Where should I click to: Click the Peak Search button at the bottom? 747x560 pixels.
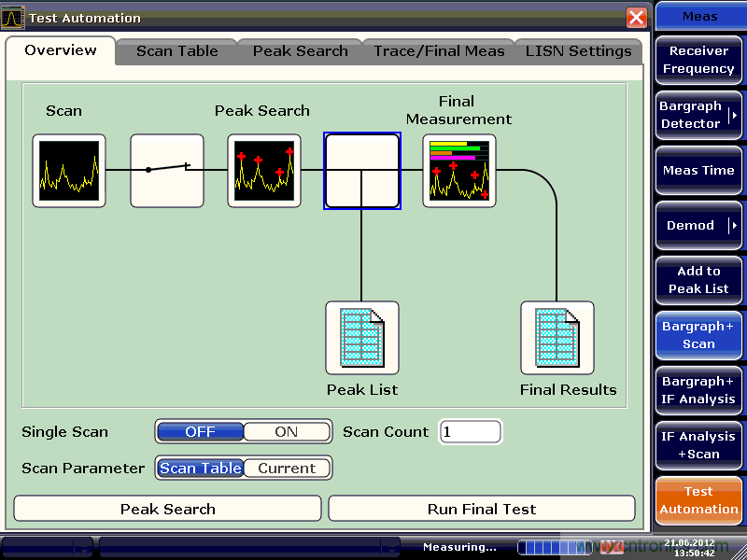168,509
